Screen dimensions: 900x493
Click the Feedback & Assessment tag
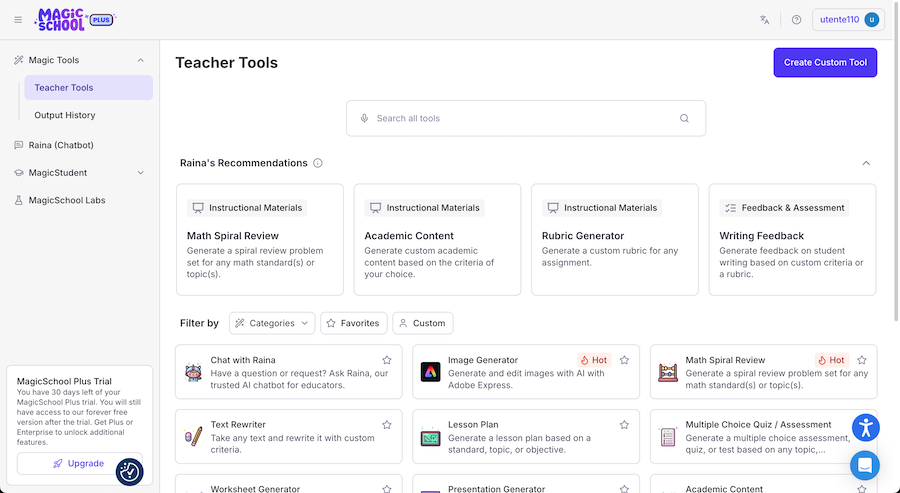tap(785, 208)
